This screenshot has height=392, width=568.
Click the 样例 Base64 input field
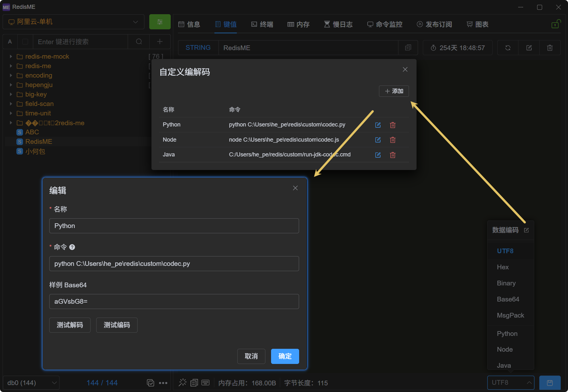point(174,301)
